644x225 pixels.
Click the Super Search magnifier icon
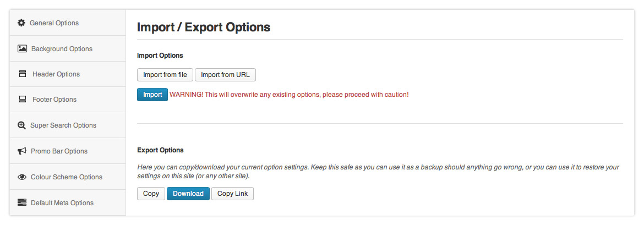click(21, 125)
